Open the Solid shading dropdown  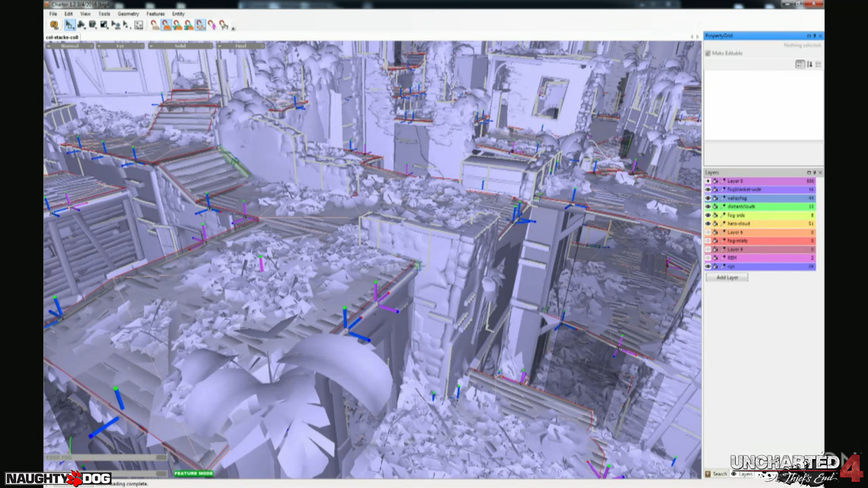tap(180, 46)
